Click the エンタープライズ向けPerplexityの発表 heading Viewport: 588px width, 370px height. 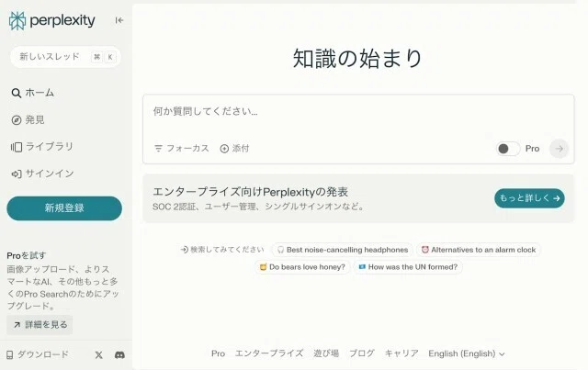coord(250,192)
